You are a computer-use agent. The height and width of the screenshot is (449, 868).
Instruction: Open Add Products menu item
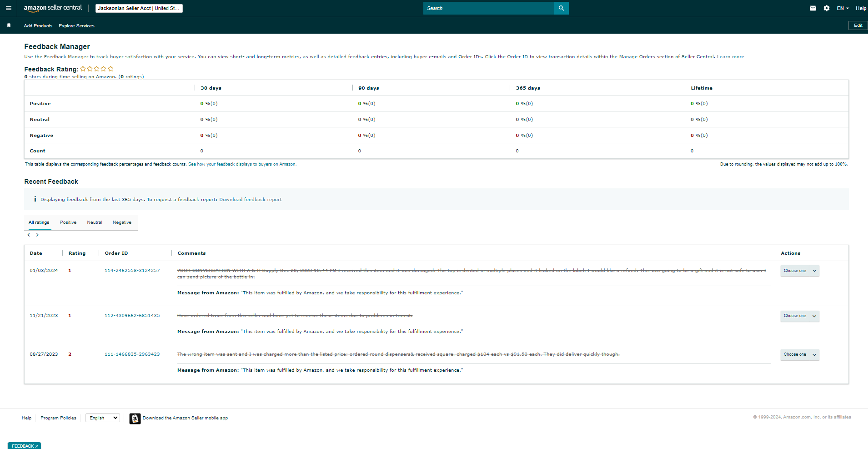coord(38,26)
